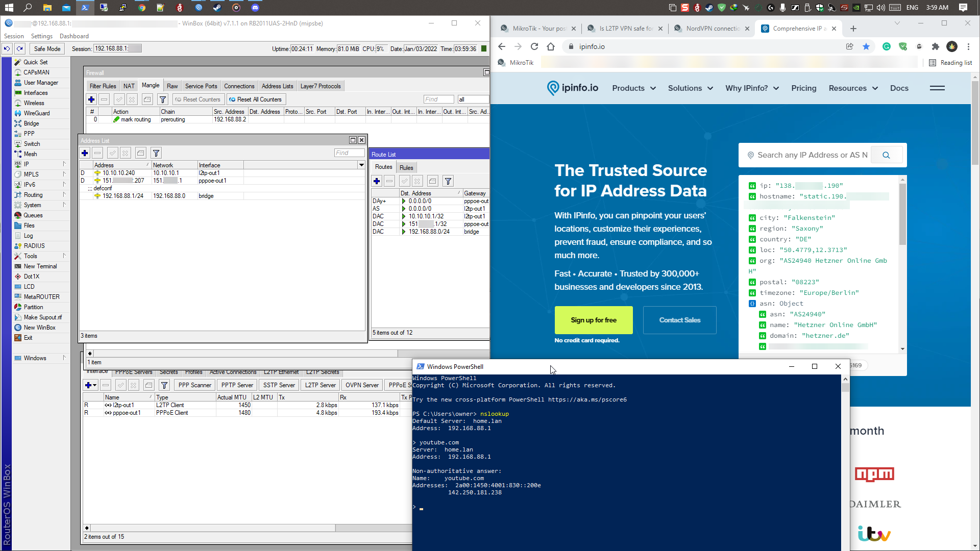This screenshot has height=551, width=980.
Task: Click the enable checkmark in Address List toolbar
Action: coord(113,153)
